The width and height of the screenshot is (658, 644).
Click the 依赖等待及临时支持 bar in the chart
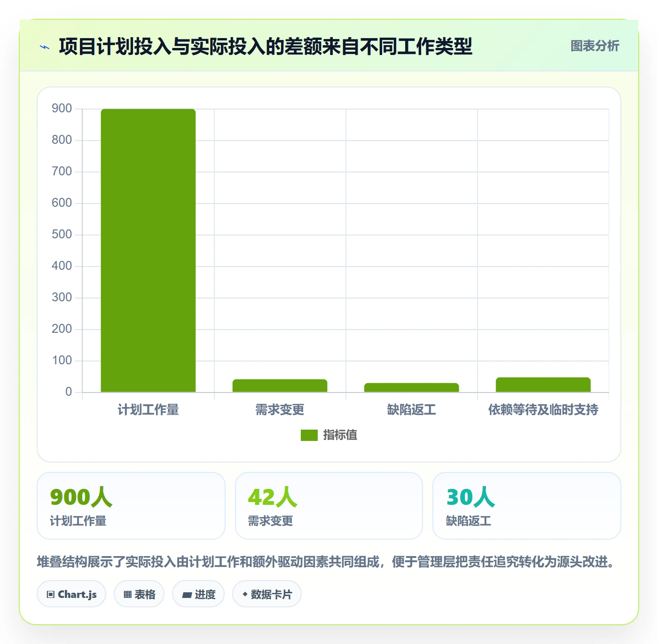pyautogui.click(x=543, y=385)
